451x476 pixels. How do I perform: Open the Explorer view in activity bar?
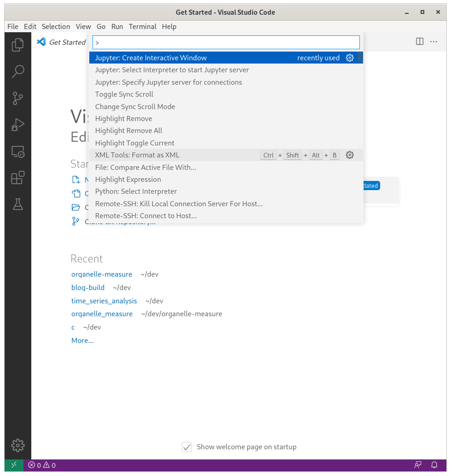pyautogui.click(x=17, y=45)
